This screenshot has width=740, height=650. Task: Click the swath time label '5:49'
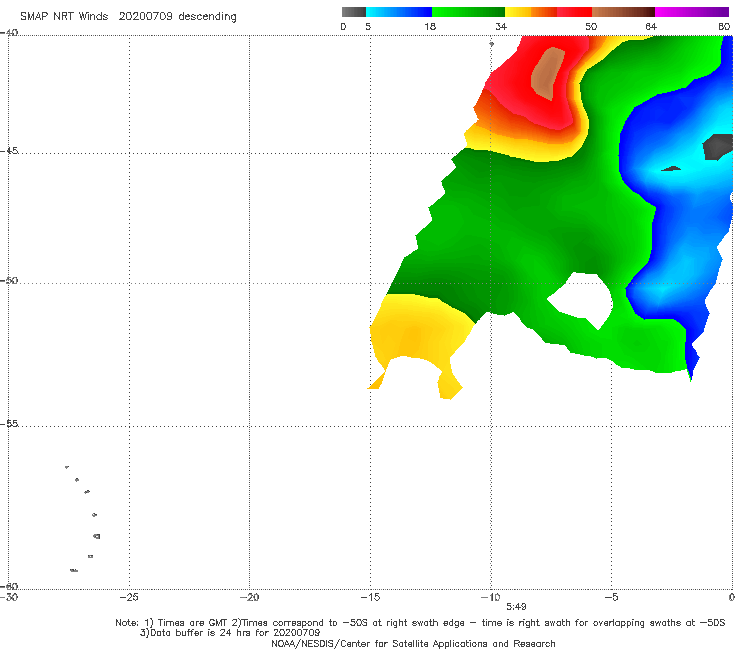516,607
